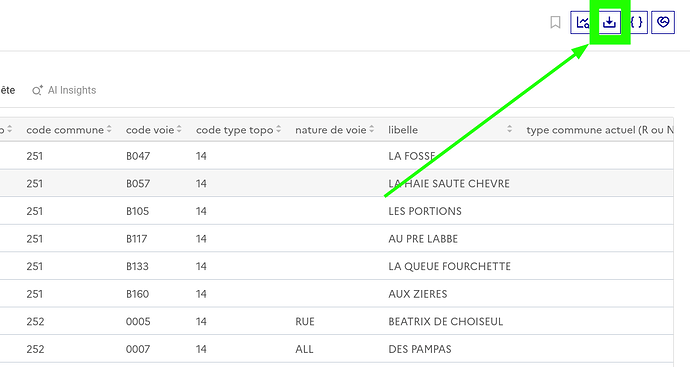The image size is (690, 367).
Task: Click code commune 251 in LA FOSSE row
Action: point(34,156)
